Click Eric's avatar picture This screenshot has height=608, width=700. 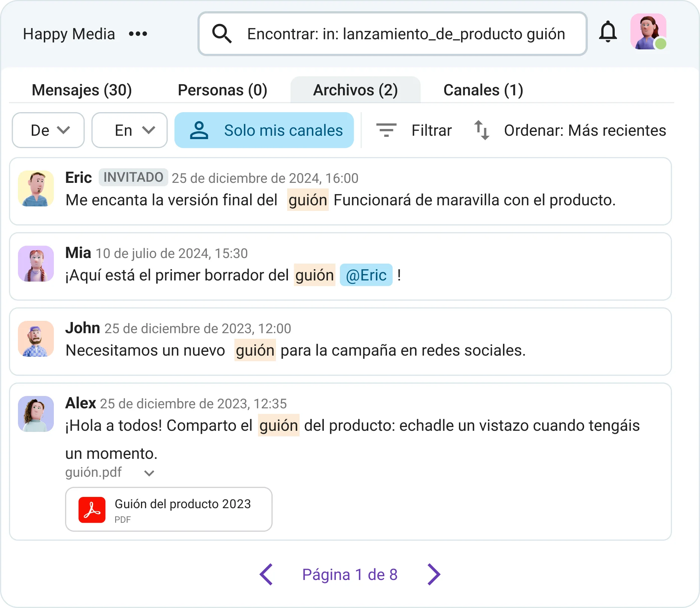(x=36, y=188)
